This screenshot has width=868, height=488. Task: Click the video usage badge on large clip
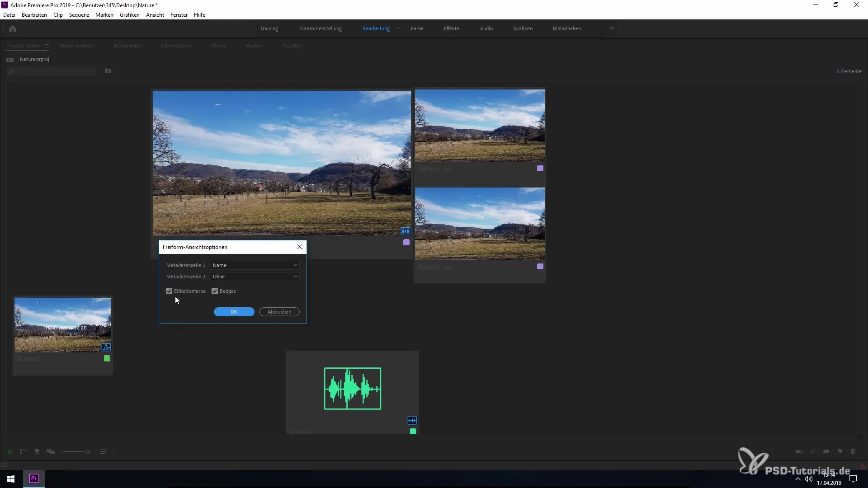406,231
